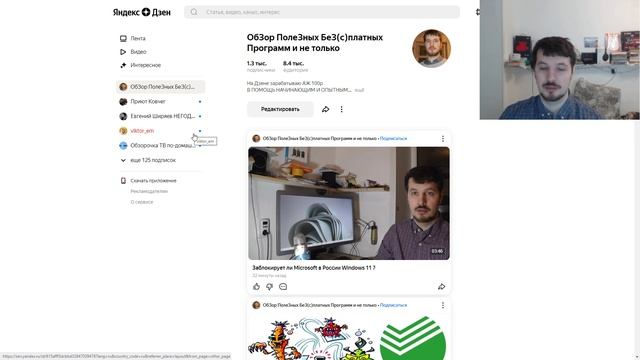Open the Sberbank logo post image

(349, 337)
